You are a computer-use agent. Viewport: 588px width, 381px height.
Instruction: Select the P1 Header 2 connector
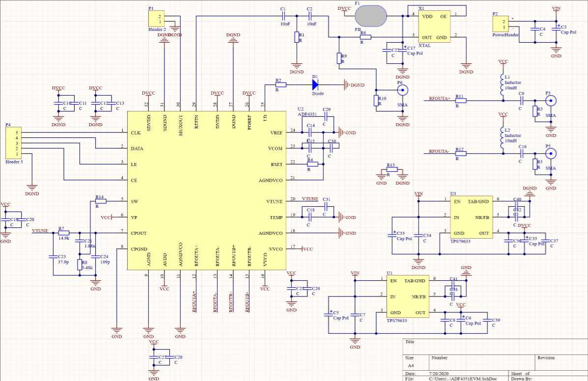point(156,19)
